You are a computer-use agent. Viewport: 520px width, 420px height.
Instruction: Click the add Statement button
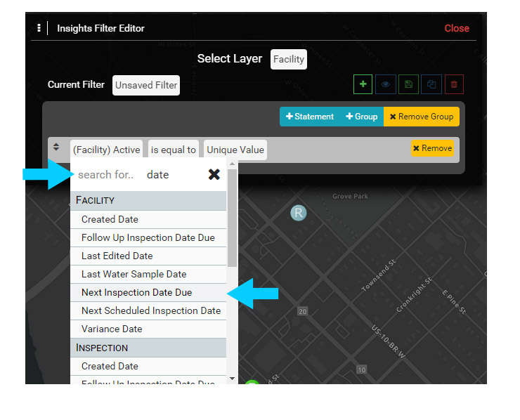310,117
